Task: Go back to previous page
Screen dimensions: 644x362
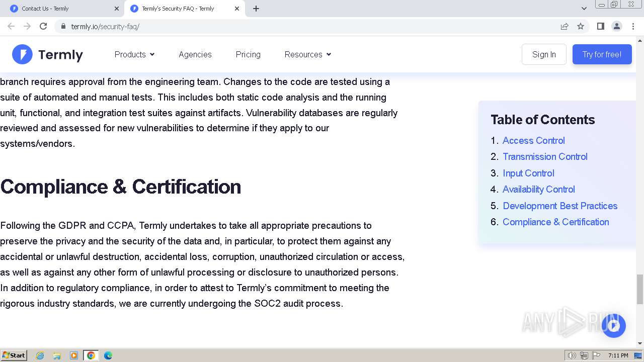Action: 11,26
